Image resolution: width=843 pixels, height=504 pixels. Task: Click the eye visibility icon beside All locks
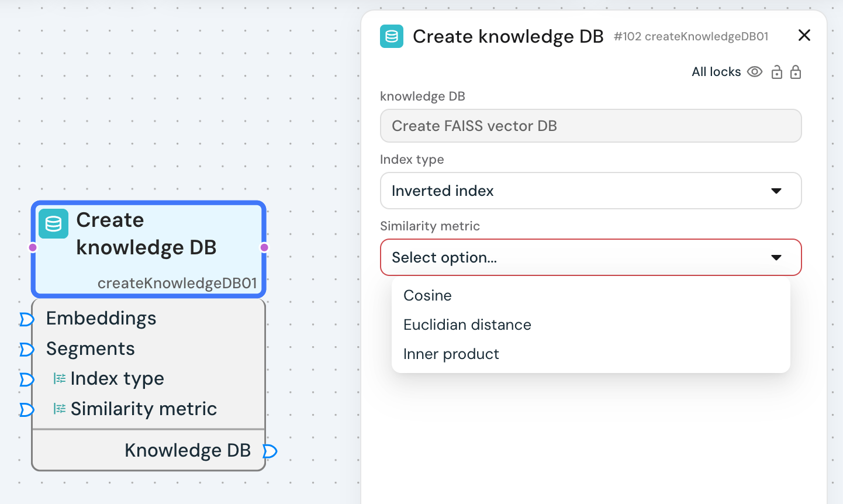(755, 72)
